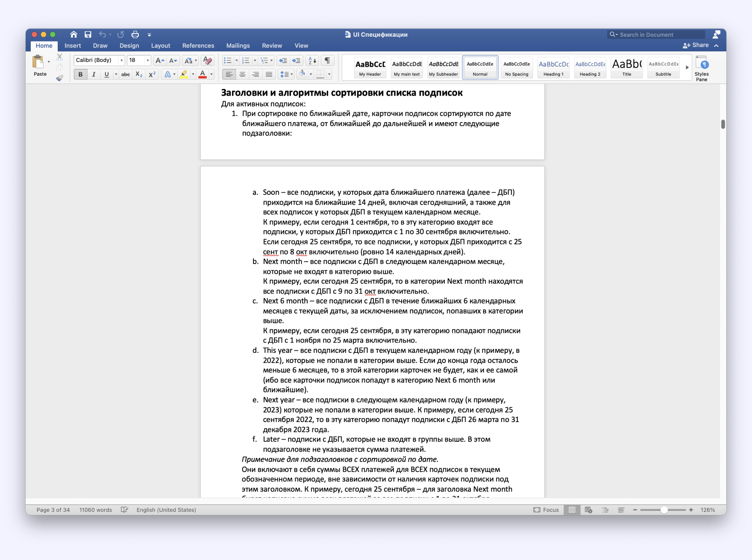Toggle Bold formatting
752x560 pixels.
(80, 74)
